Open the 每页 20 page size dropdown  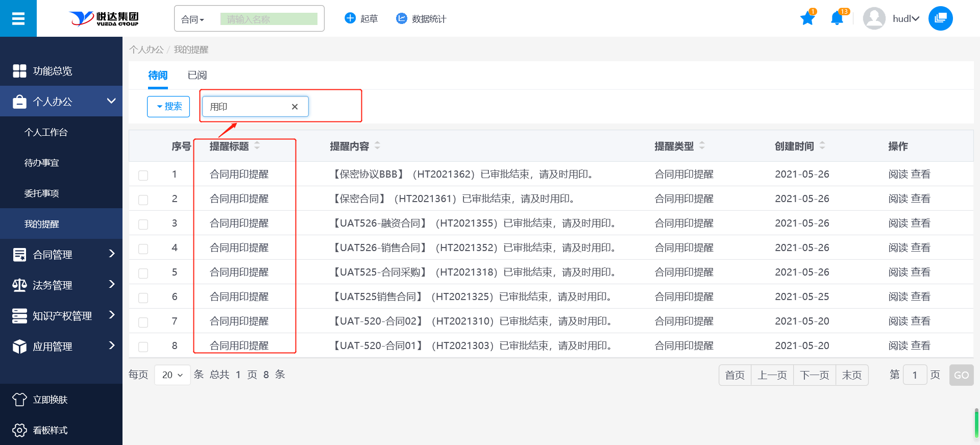pos(172,375)
